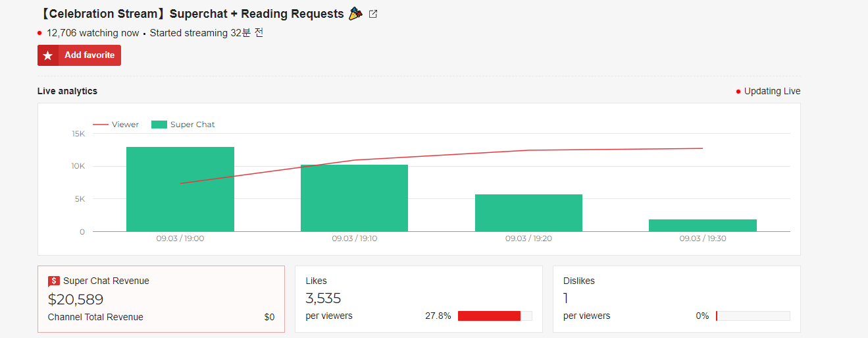Click the 09.03 / 19:20 x-axis label

(528, 239)
